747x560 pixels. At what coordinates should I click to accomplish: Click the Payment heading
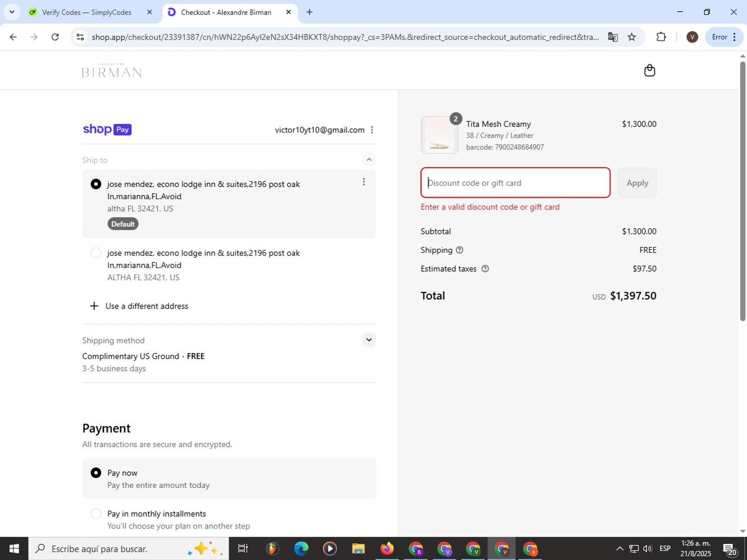pyautogui.click(x=107, y=429)
